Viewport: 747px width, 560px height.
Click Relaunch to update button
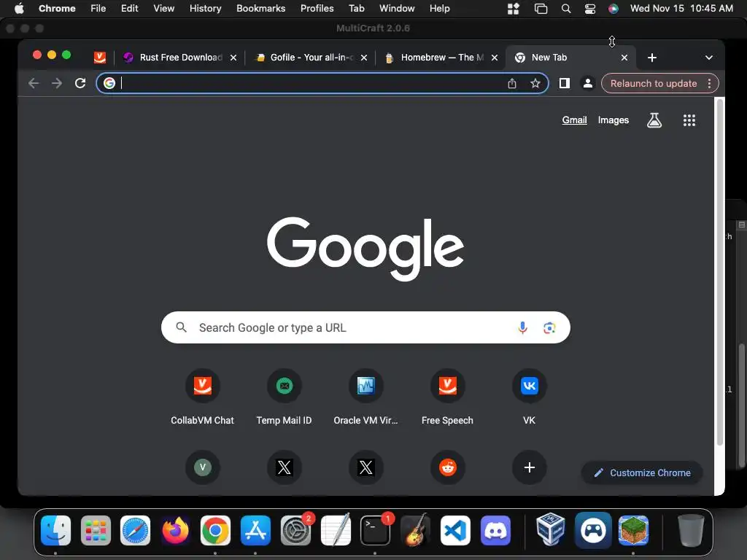(654, 83)
